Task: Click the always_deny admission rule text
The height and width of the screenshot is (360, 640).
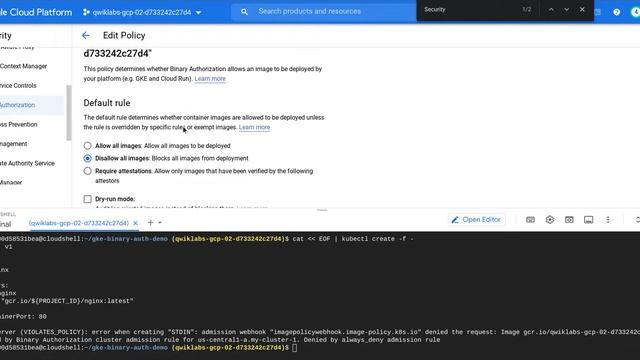Action: [391, 340]
